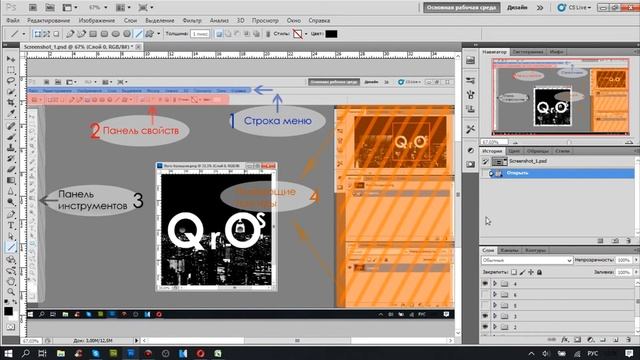Expand layer group 3

[x=495, y=316]
